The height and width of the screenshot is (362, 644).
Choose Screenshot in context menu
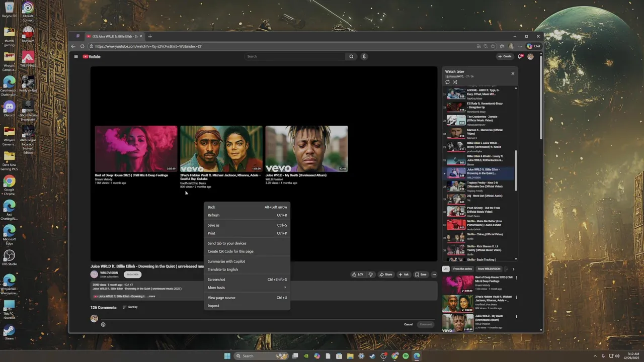click(247, 280)
